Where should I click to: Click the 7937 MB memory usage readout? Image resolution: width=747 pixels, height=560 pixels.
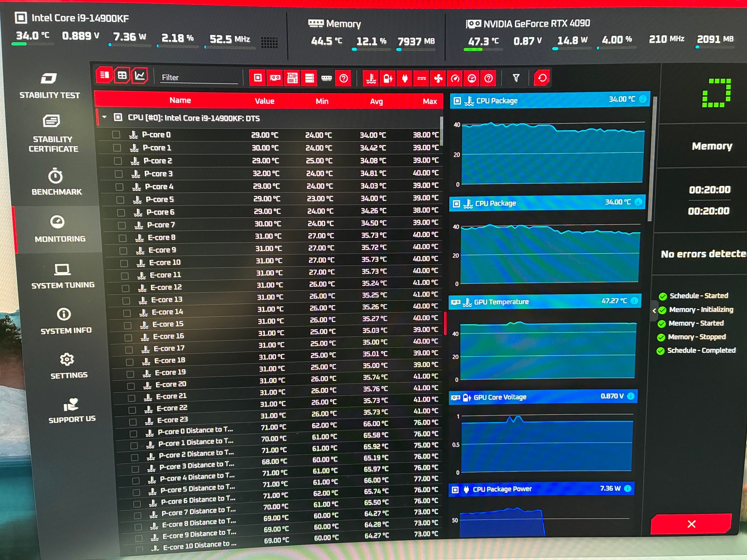pyautogui.click(x=416, y=41)
